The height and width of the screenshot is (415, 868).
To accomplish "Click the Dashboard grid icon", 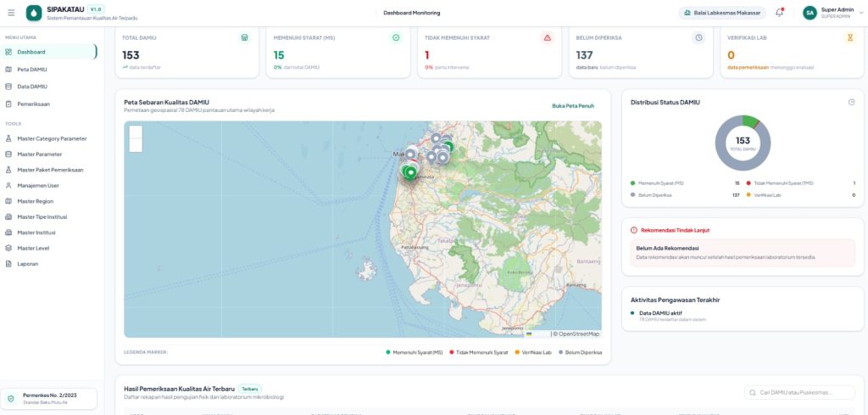I will pyautogui.click(x=8, y=52).
